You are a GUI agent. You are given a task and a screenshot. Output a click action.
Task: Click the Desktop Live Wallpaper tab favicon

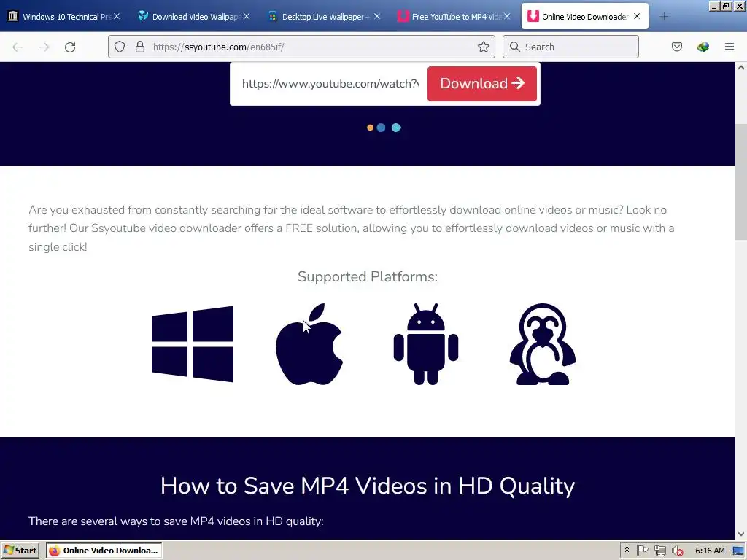point(273,16)
